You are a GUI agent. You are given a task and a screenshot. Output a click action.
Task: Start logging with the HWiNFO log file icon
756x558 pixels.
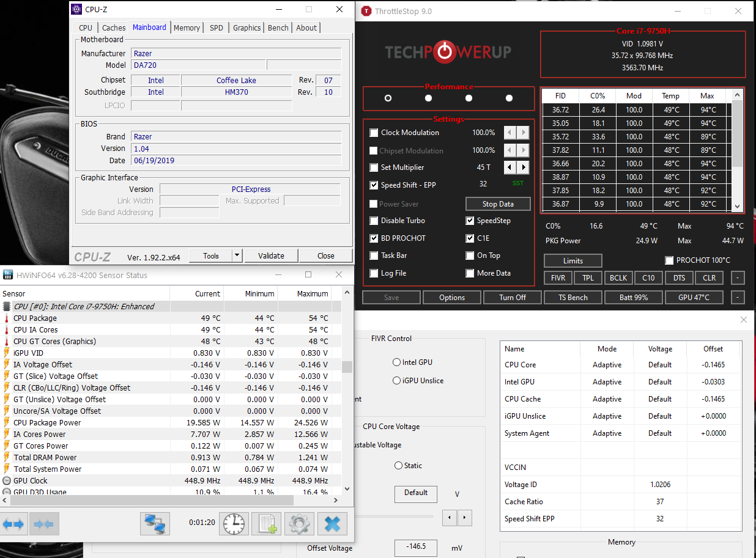[x=266, y=524]
